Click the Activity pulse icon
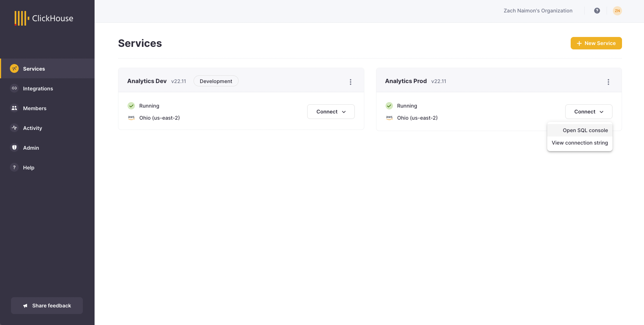 point(14,128)
